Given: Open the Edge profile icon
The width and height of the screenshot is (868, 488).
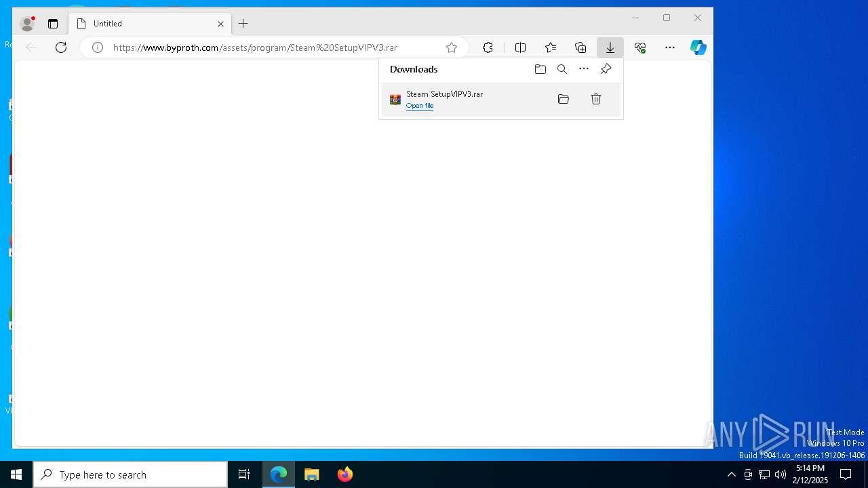Looking at the screenshot, I should (x=27, y=24).
